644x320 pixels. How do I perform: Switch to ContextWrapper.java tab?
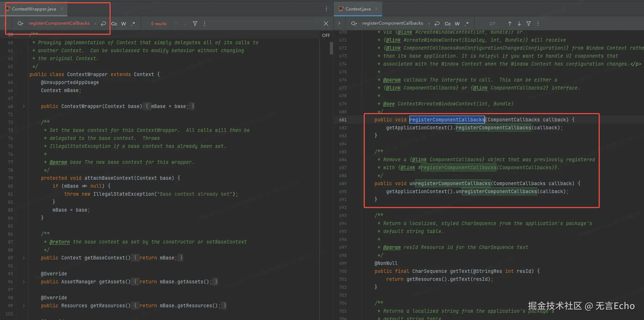(x=34, y=9)
